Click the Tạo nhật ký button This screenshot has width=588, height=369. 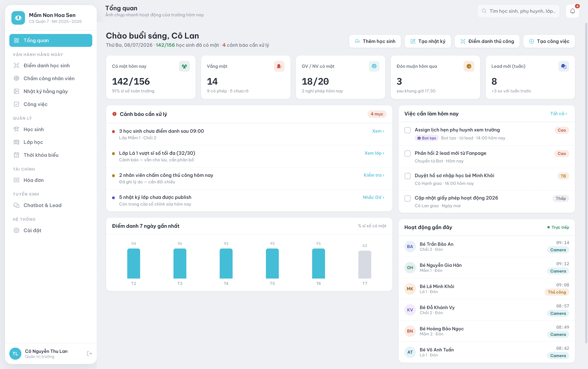click(428, 41)
